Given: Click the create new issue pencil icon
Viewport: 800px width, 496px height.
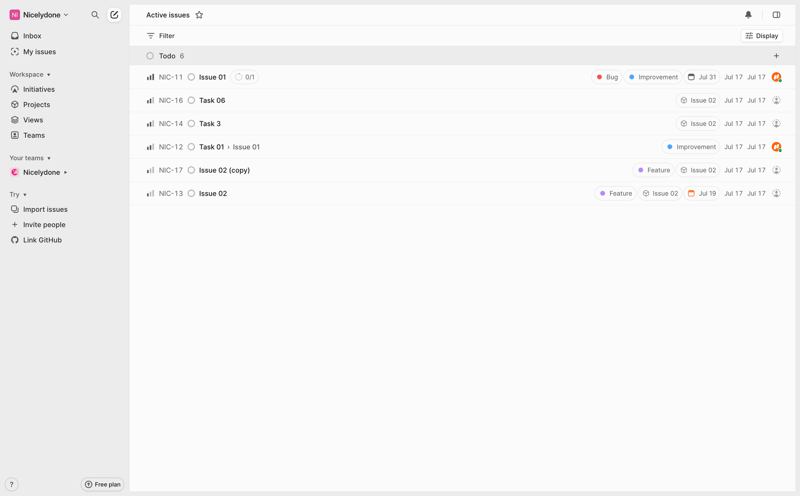Looking at the screenshot, I should [x=114, y=15].
